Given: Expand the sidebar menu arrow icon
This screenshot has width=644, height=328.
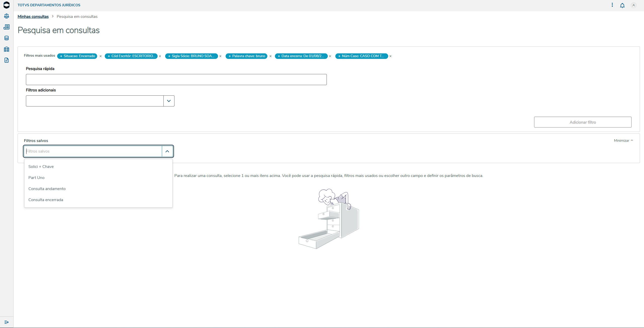Looking at the screenshot, I should point(7,322).
